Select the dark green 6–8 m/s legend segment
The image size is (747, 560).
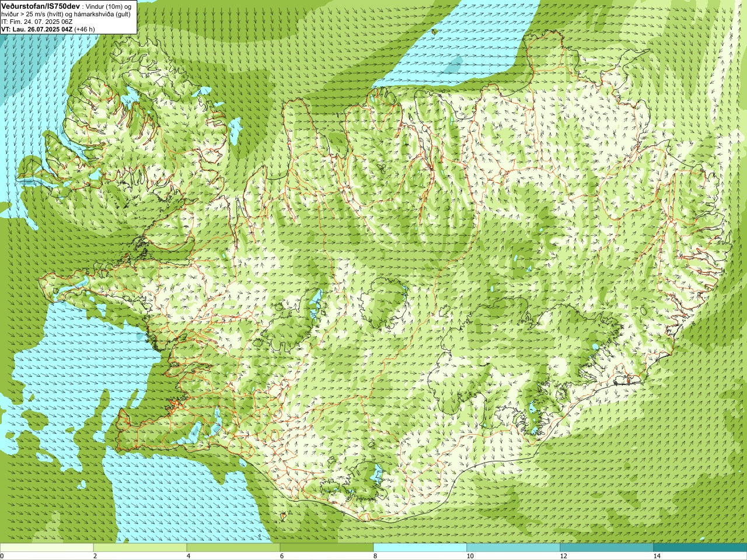327,548
